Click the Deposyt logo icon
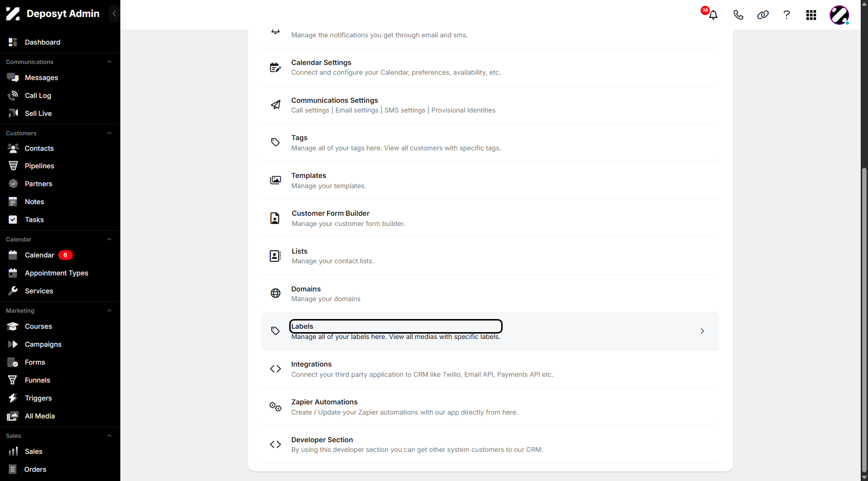Image resolution: width=868 pixels, height=481 pixels. click(13, 14)
